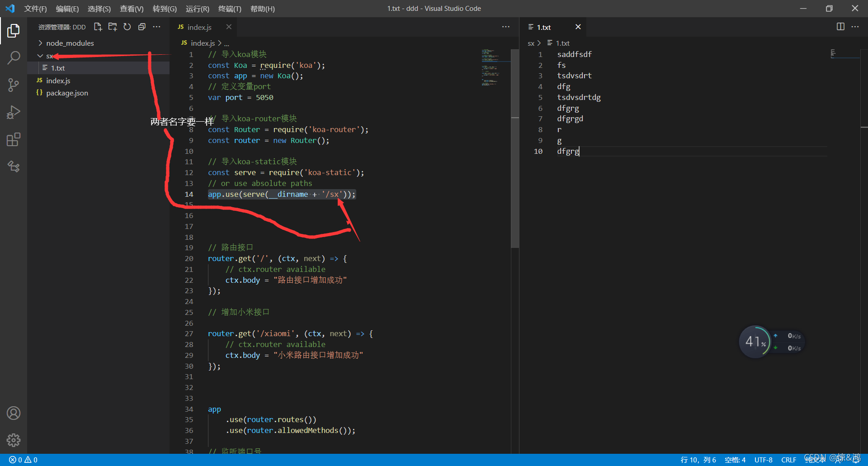Close the 1.txt editor tab

pyautogui.click(x=578, y=27)
